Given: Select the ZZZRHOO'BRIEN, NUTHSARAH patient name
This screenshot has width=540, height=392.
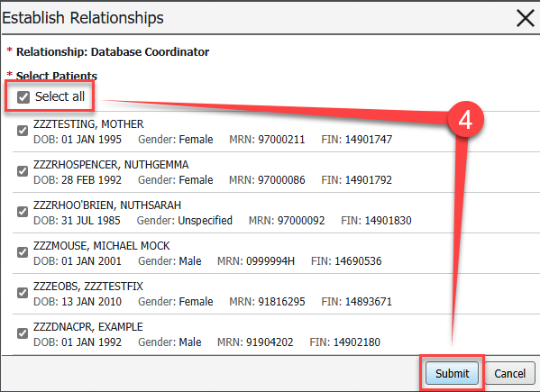Looking at the screenshot, I should [x=107, y=205].
